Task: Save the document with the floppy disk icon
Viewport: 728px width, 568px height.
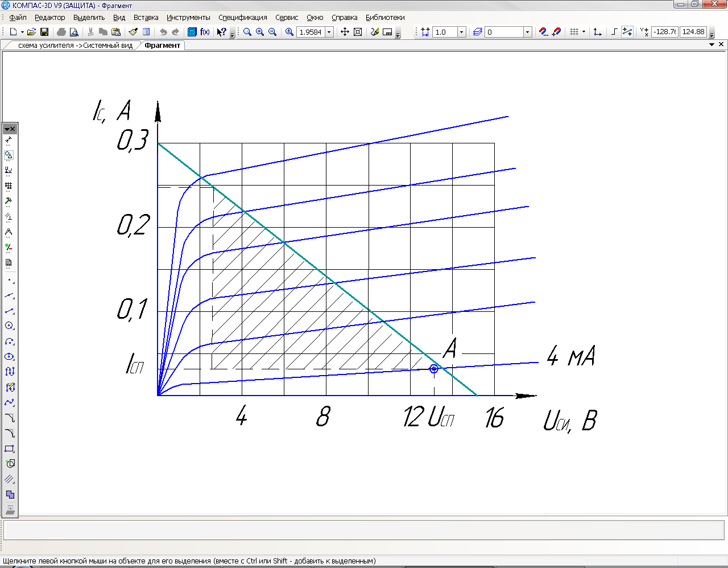Action: click(x=44, y=32)
